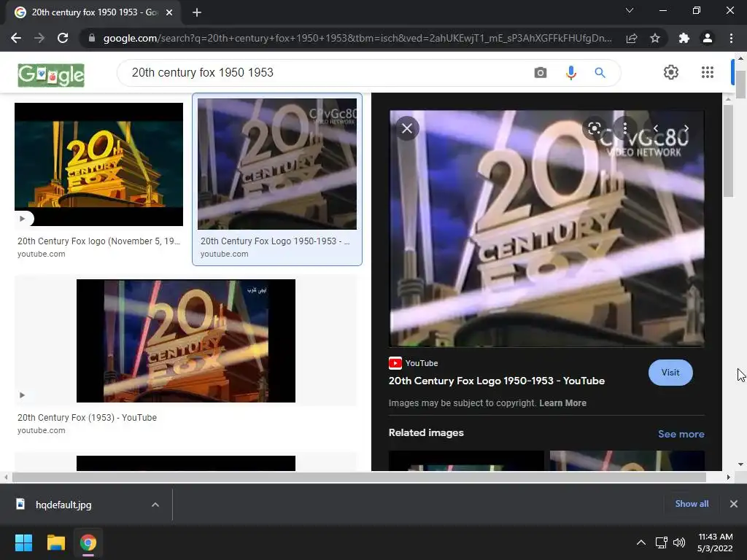Open the YouTube source label

point(414,363)
